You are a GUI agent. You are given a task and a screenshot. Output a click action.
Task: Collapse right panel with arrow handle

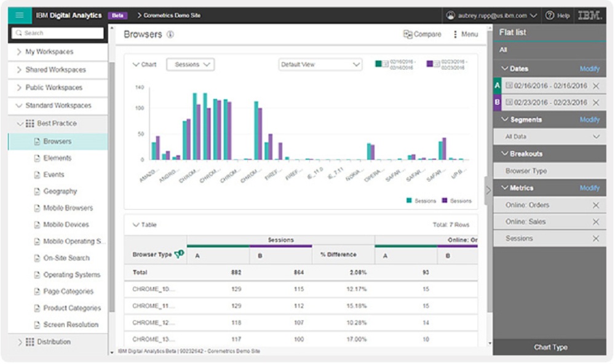[488, 191]
